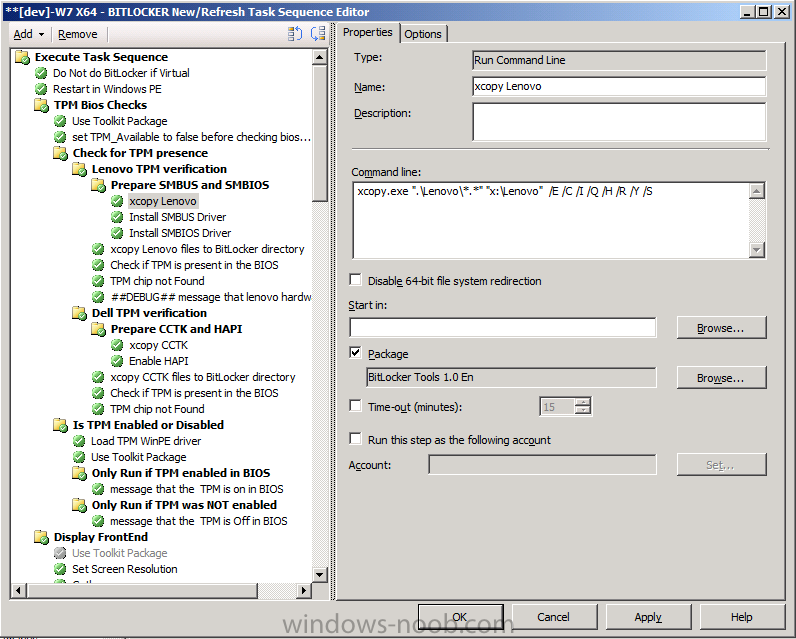Click green check icon for Do Not do BitLocker if Virtual
The width and height of the screenshot is (796, 639).
41,73
